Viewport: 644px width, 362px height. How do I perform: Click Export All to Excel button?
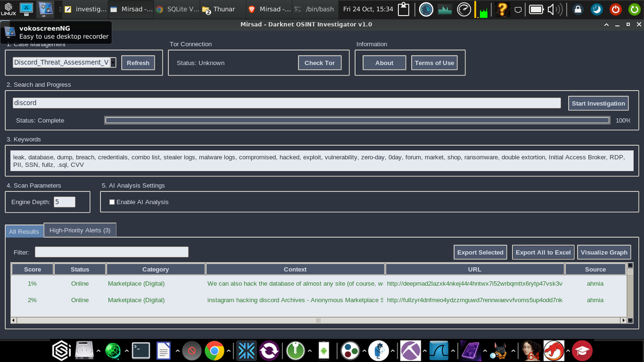coord(543,252)
